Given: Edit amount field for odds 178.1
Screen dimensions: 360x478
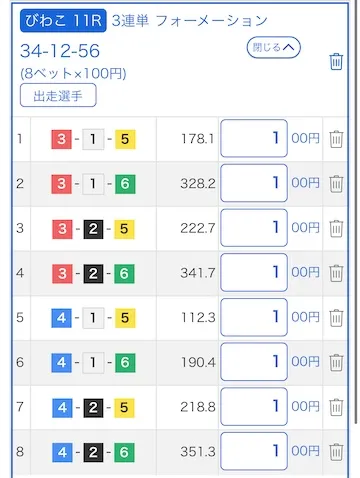Looking at the screenshot, I should [x=254, y=138].
